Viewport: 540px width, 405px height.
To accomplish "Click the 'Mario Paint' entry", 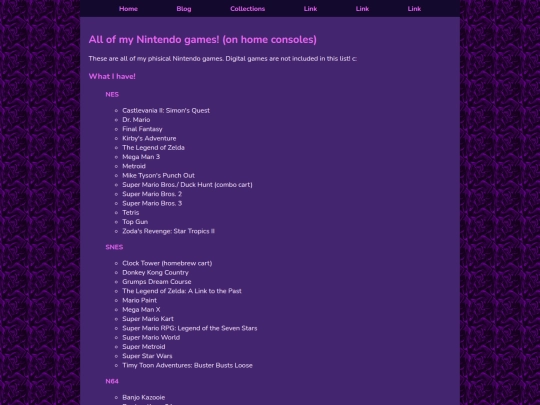I will coord(139,300).
